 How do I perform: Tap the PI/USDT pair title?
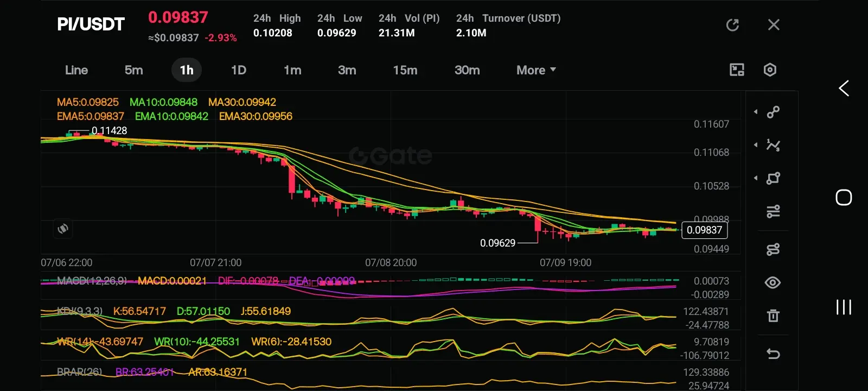(91, 24)
